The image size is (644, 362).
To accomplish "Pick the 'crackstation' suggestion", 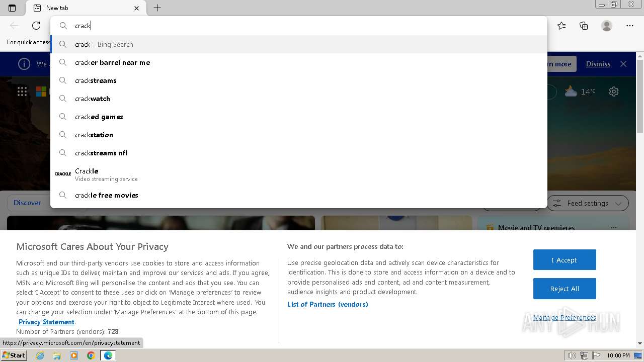I will click(299, 135).
